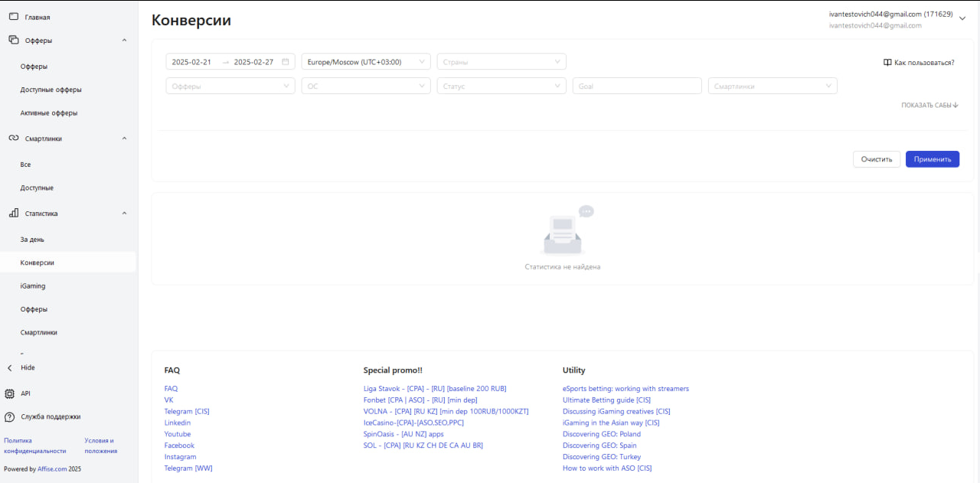Click the book icon near Как пользоваться

coord(887,63)
